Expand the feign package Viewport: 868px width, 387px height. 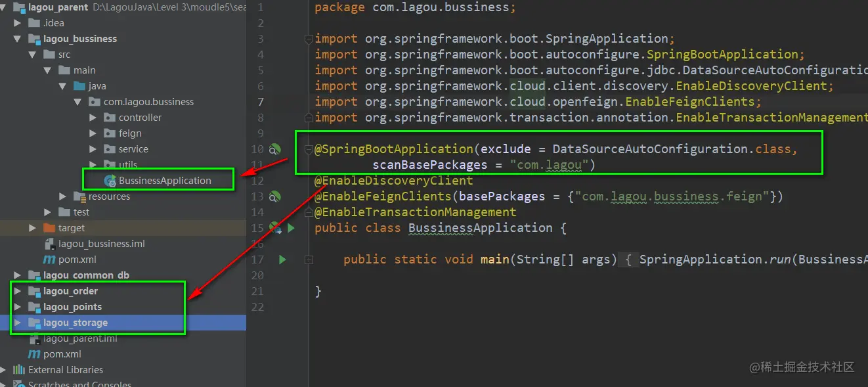(93, 133)
